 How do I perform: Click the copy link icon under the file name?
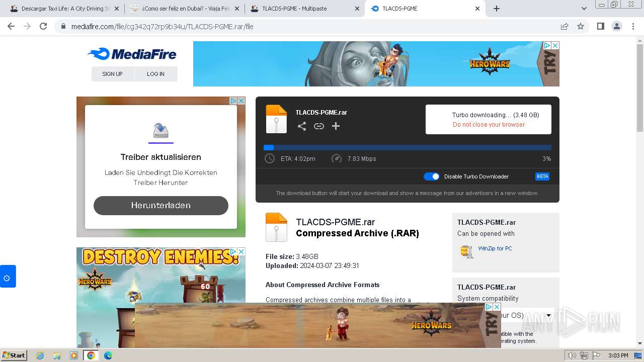[x=319, y=126]
